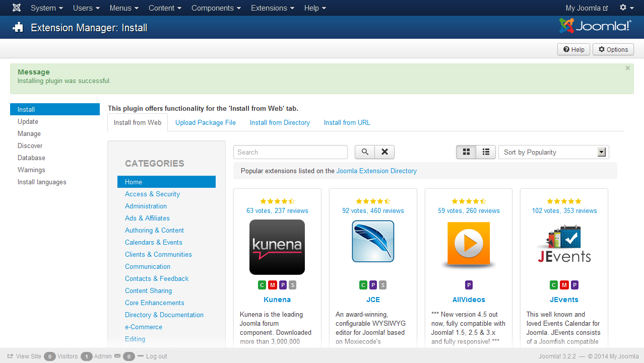Dismiss the success message with its close X
644x363 pixels.
click(x=627, y=68)
